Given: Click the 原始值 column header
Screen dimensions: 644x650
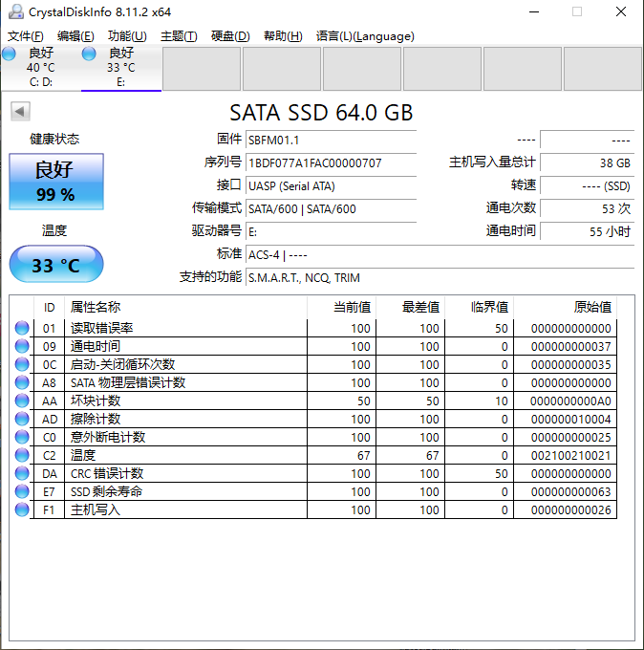Looking at the screenshot, I should (566, 307).
